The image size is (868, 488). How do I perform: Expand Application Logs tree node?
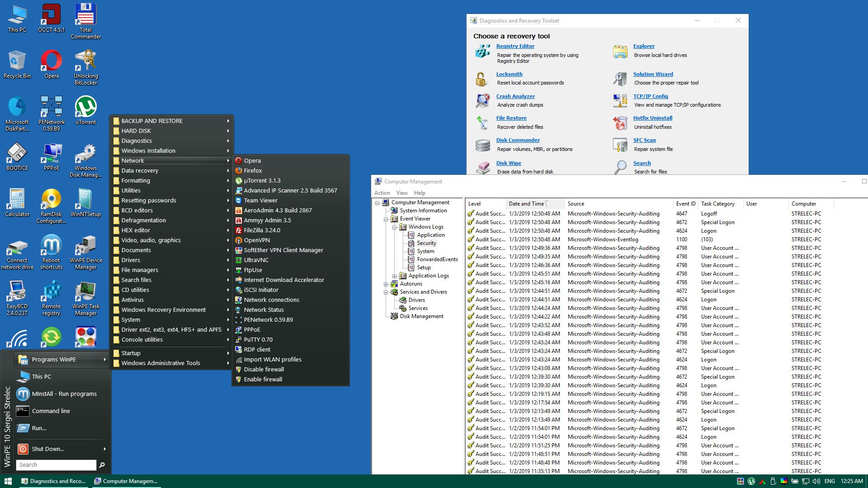394,276
